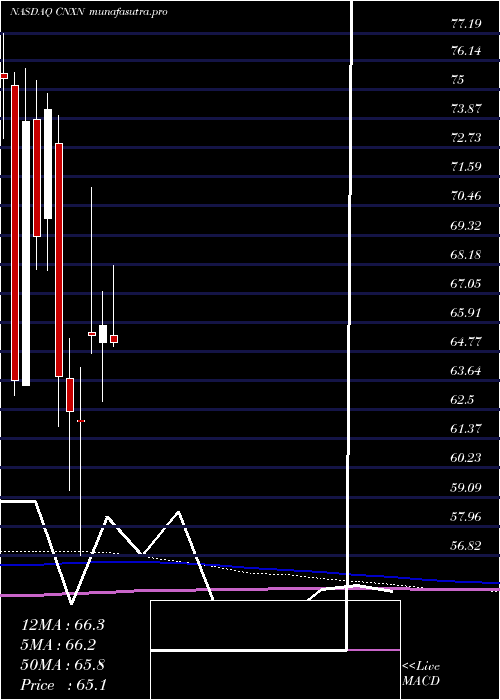The height and width of the screenshot is (700, 500).
Task: Click the 70.46 price axis label
Action: (x=466, y=196)
